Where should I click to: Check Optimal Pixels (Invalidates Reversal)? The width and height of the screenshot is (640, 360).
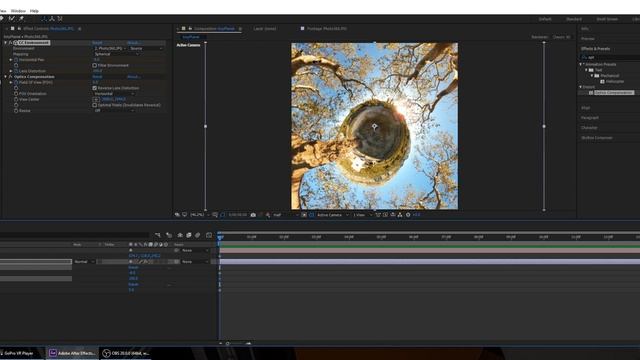point(95,105)
